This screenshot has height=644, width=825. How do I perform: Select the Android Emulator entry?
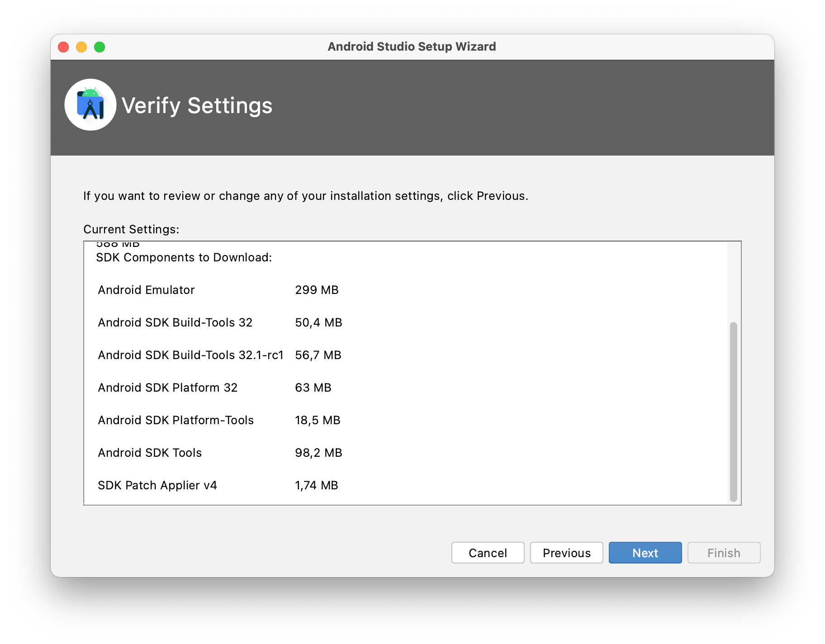146,290
